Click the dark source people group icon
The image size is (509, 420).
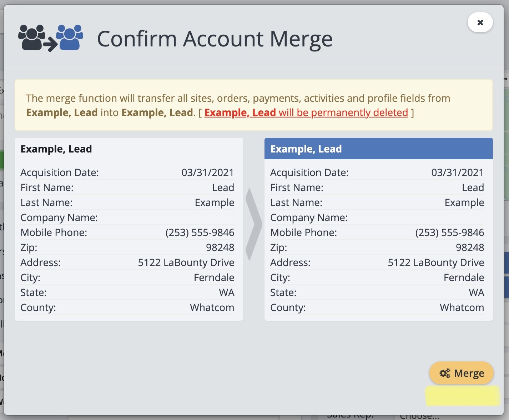tap(31, 37)
